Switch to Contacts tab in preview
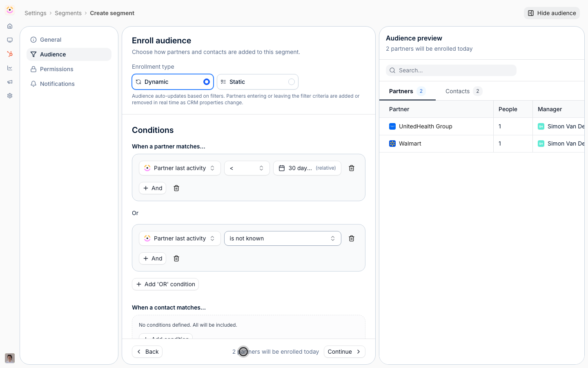 (x=464, y=91)
